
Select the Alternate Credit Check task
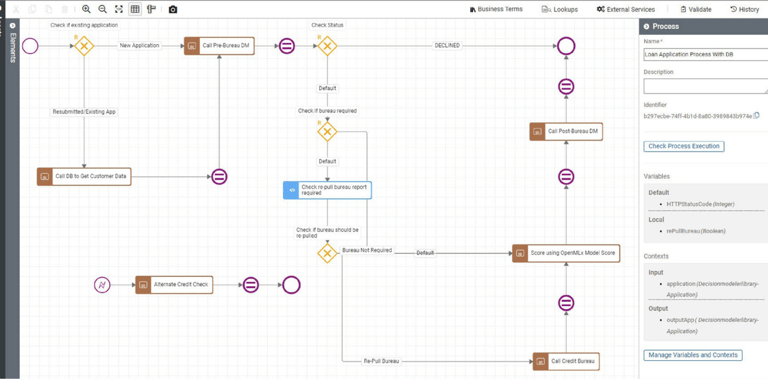pyautogui.click(x=174, y=284)
